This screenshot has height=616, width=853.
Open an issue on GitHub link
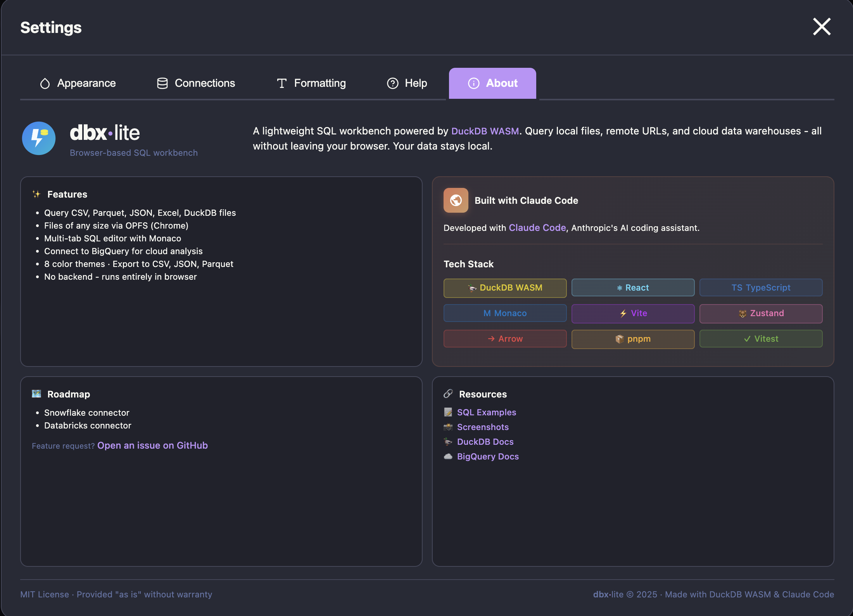pos(152,446)
